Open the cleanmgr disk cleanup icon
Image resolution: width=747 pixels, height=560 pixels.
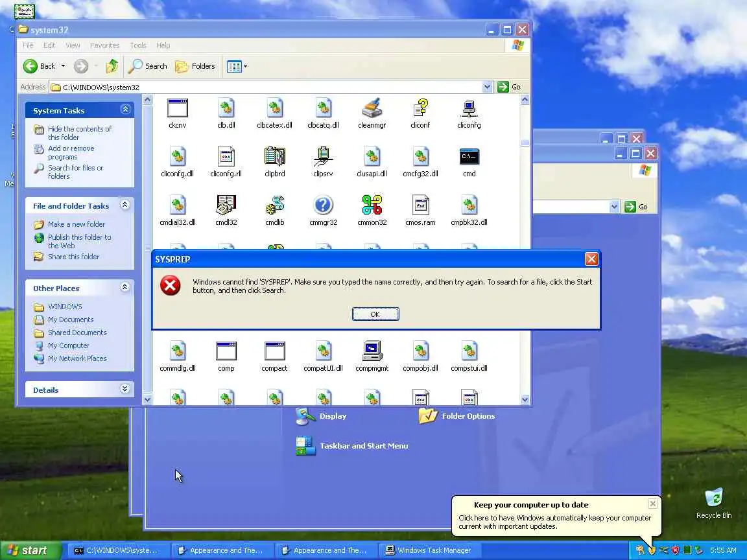(x=372, y=108)
